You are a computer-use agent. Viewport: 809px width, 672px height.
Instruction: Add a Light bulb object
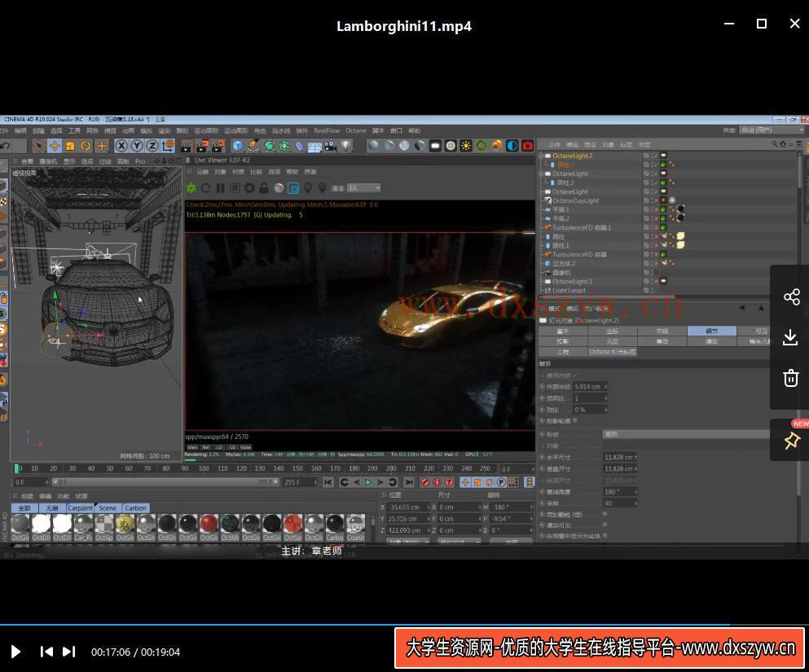click(x=346, y=146)
